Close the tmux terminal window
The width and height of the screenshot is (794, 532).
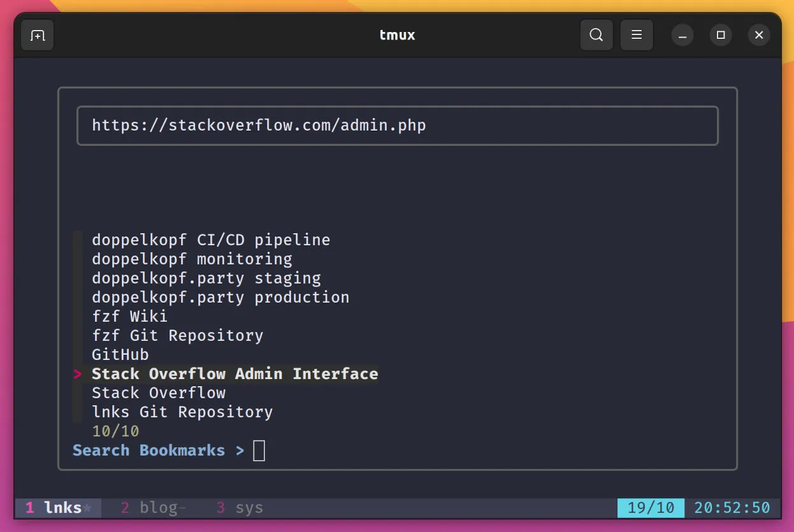[759, 35]
